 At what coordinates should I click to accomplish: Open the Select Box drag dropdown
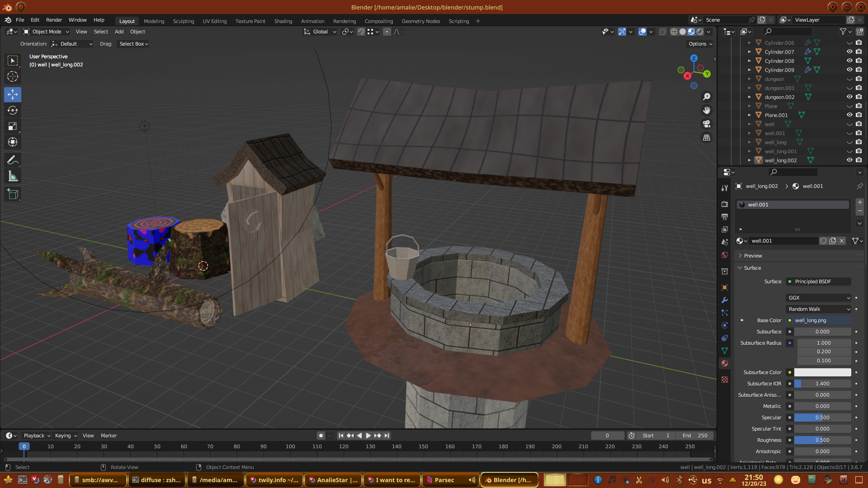click(x=133, y=44)
